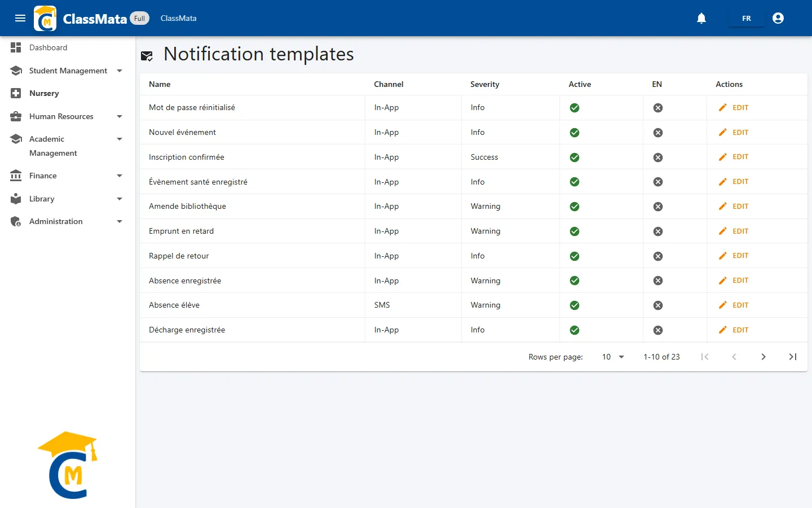Switch language with the FR button
This screenshot has height=508, width=812.
pyautogui.click(x=747, y=18)
